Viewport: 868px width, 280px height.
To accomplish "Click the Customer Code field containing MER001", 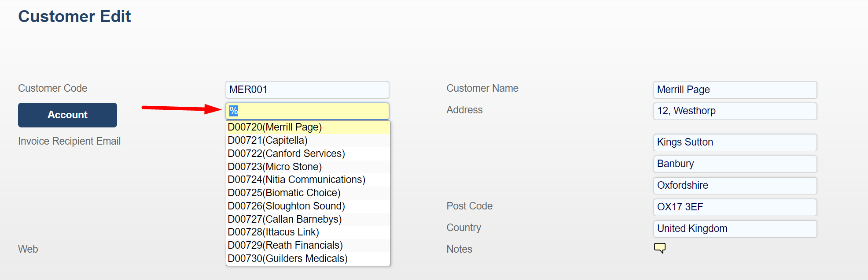I will pyautogui.click(x=307, y=90).
